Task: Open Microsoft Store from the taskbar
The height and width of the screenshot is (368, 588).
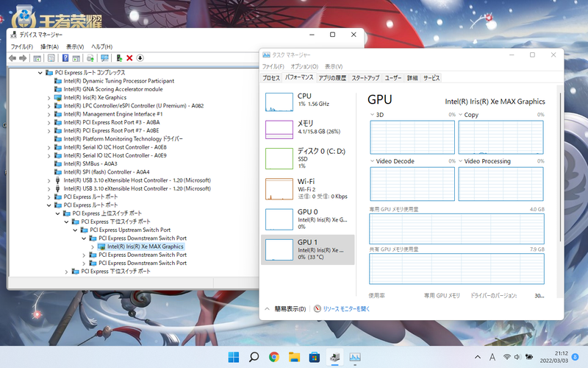Action: point(315,357)
